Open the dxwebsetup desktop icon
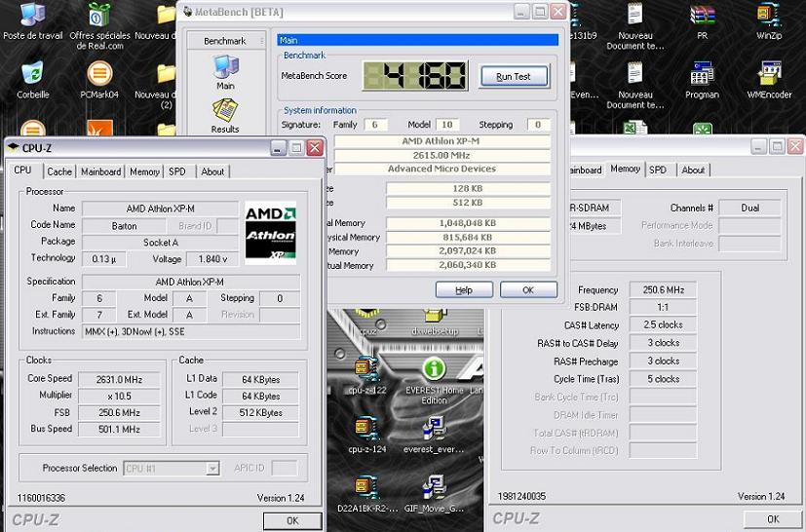Image resolution: width=806 pixels, height=532 pixels. click(x=435, y=323)
